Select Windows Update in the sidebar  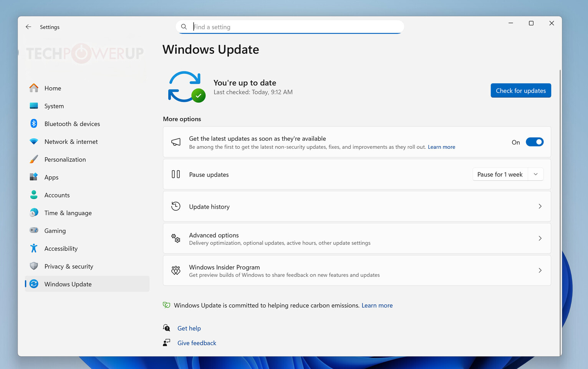pos(68,284)
